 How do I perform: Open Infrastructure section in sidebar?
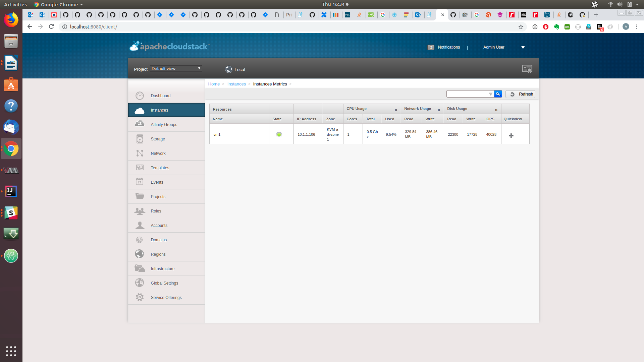point(162,268)
